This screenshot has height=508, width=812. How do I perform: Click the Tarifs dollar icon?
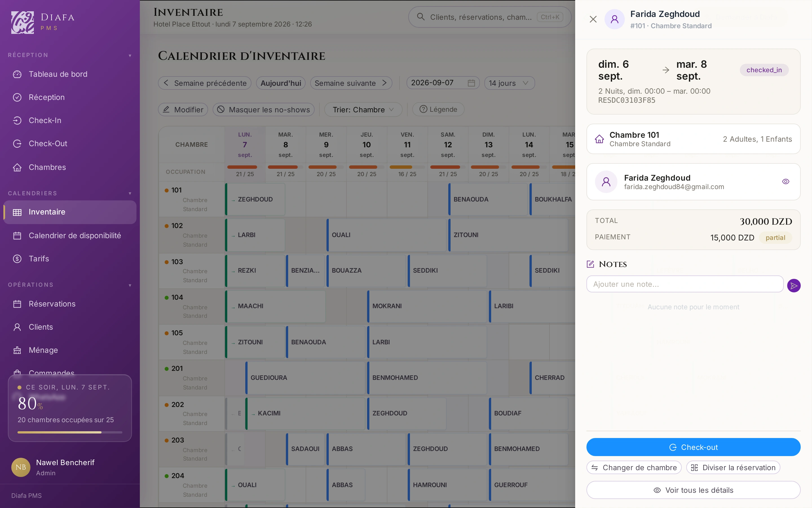[x=17, y=259]
